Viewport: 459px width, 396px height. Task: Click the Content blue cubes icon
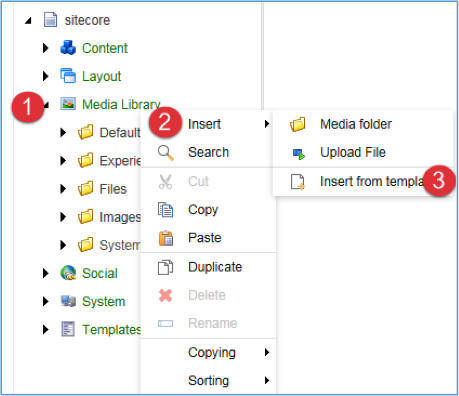[68, 48]
